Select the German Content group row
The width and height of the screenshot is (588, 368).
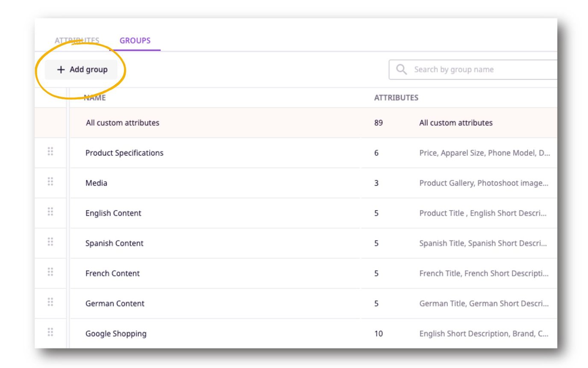pos(115,303)
